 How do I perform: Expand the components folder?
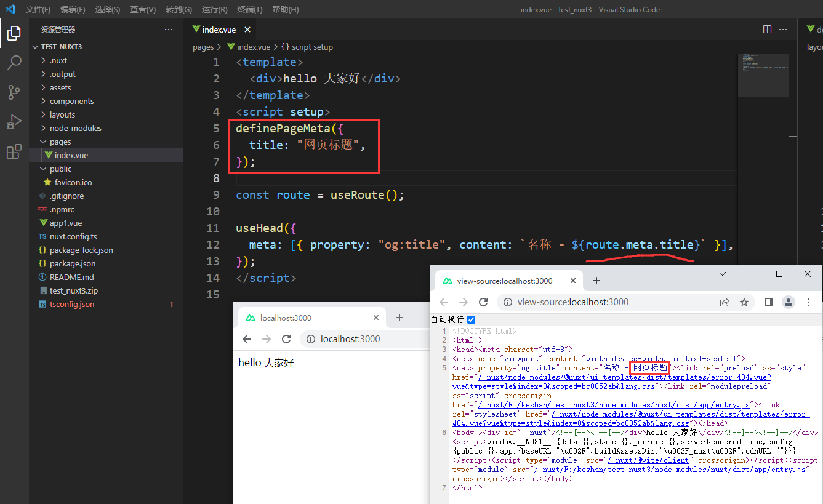pos(44,101)
